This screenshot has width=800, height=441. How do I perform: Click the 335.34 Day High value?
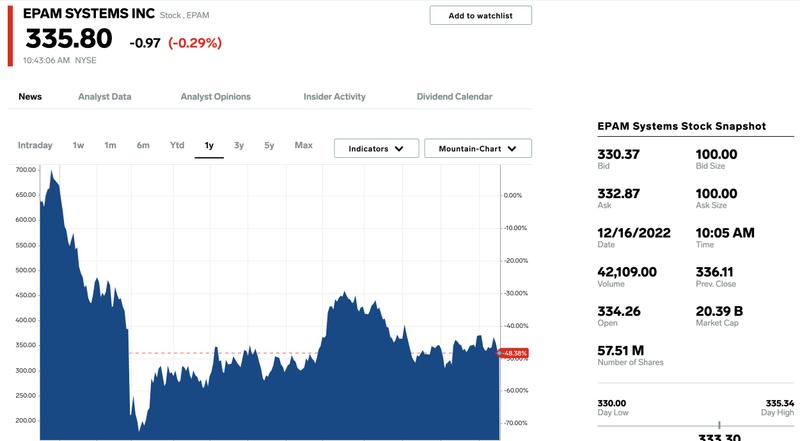(780, 403)
